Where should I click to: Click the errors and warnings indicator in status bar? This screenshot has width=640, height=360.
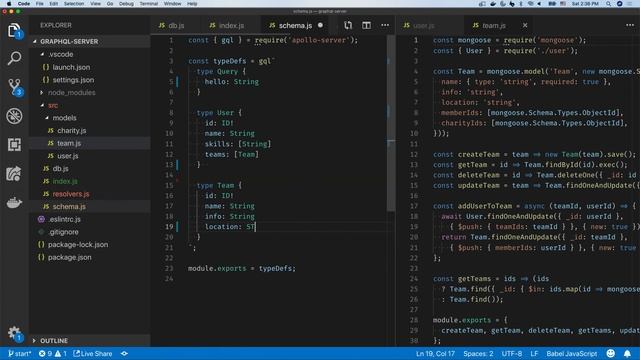[53, 353]
